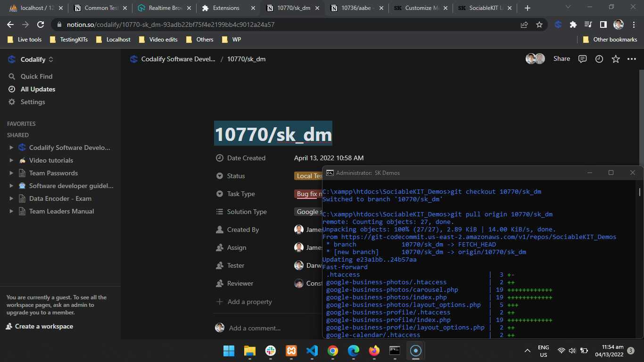Open XAMPP from the taskbar

pyautogui.click(x=291, y=351)
